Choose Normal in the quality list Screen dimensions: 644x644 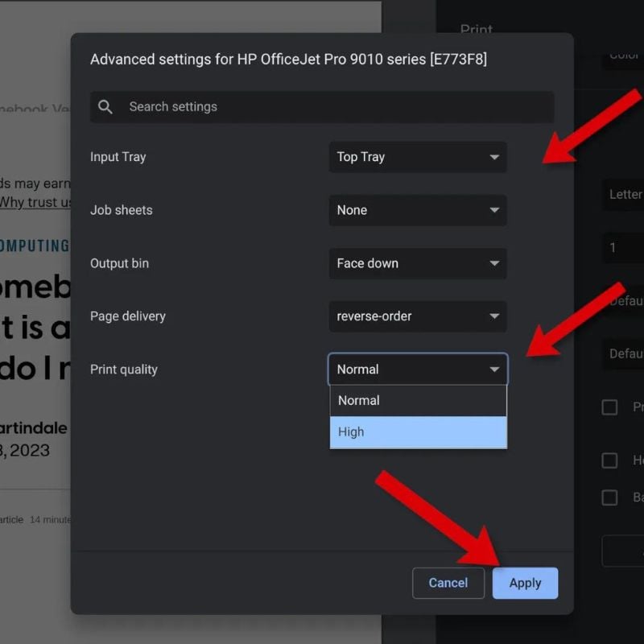point(418,400)
